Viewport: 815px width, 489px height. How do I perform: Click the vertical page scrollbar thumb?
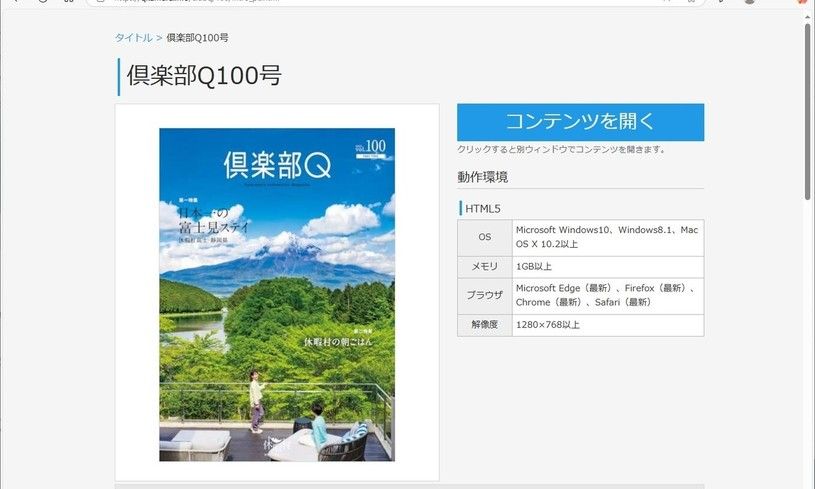point(807,112)
